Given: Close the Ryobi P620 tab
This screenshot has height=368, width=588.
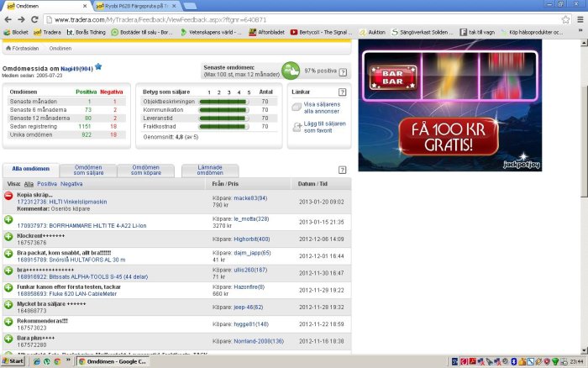Looking at the screenshot, I should (174, 6).
